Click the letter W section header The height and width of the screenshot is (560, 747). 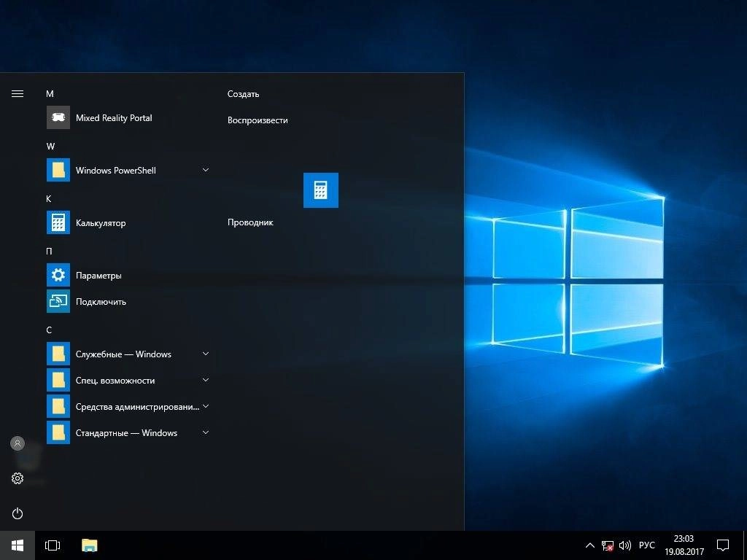coord(50,146)
